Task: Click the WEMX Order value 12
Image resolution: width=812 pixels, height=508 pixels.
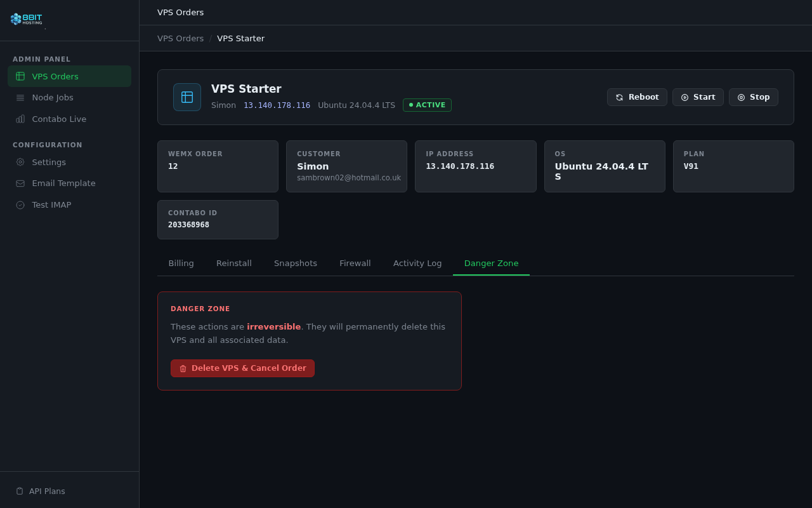Action: 173,166
